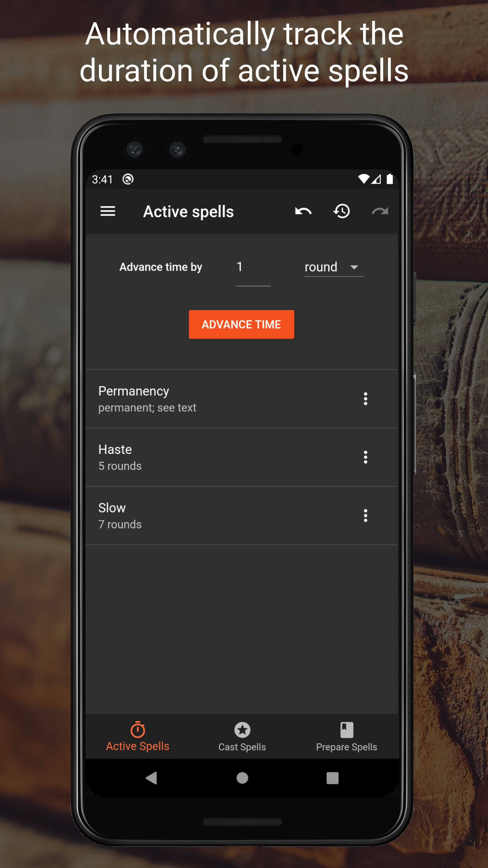488x868 pixels.
Task: Switch to the Prepare Spells tab
Action: (x=346, y=737)
